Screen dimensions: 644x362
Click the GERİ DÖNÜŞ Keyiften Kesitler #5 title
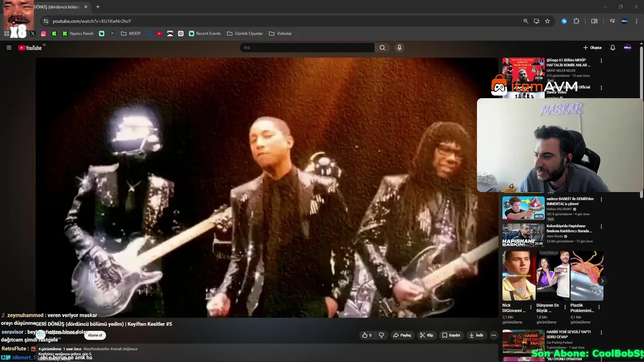pos(104,324)
